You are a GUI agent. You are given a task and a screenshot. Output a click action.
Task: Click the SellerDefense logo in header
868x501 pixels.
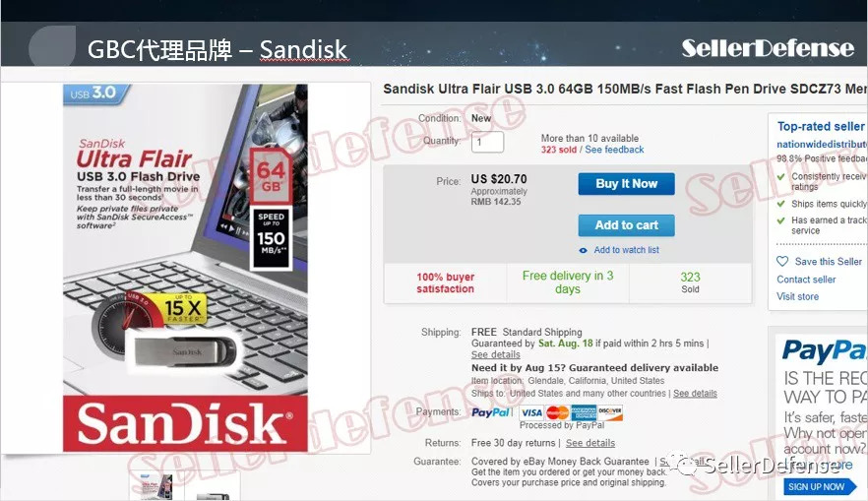click(x=768, y=48)
